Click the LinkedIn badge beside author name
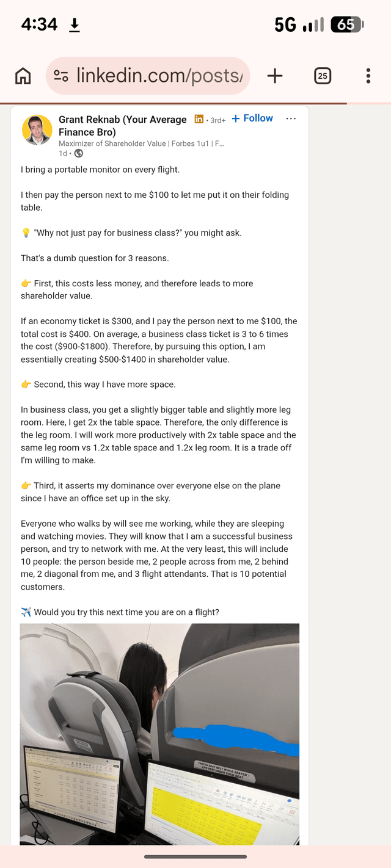 (199, 119)
